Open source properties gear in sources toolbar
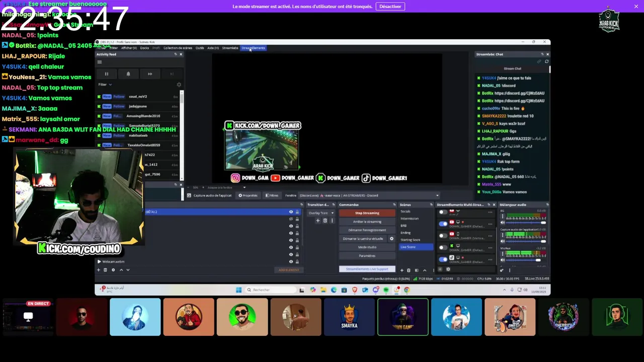The width and height of the screenshot is (644, 362). coord(113,270)
